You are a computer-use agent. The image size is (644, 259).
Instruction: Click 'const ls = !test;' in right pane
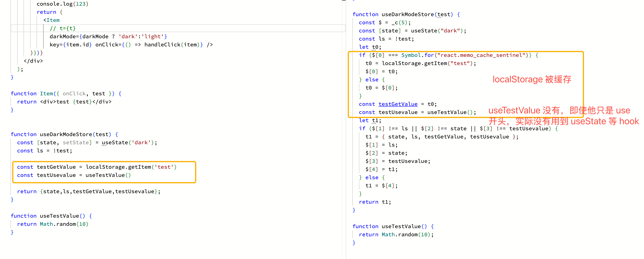point(386,39)
